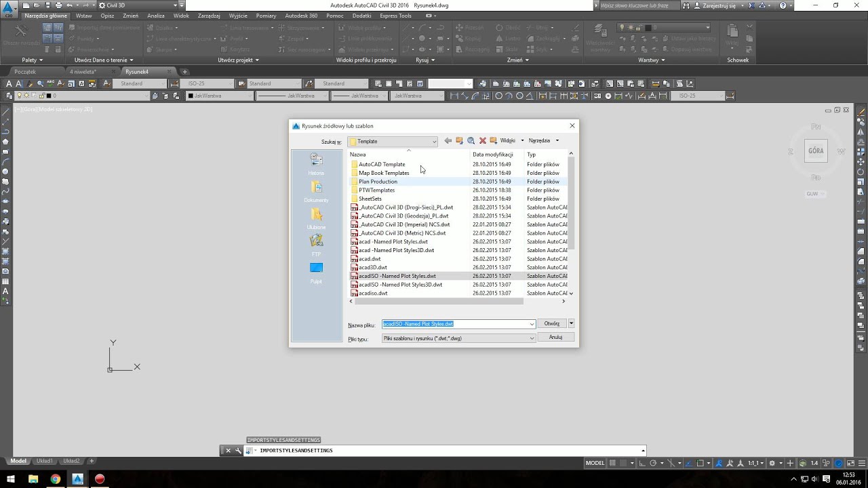Screen dimensions: 868x488
Task: Click the Otwórz button
Action: click(x=552, y=324)
